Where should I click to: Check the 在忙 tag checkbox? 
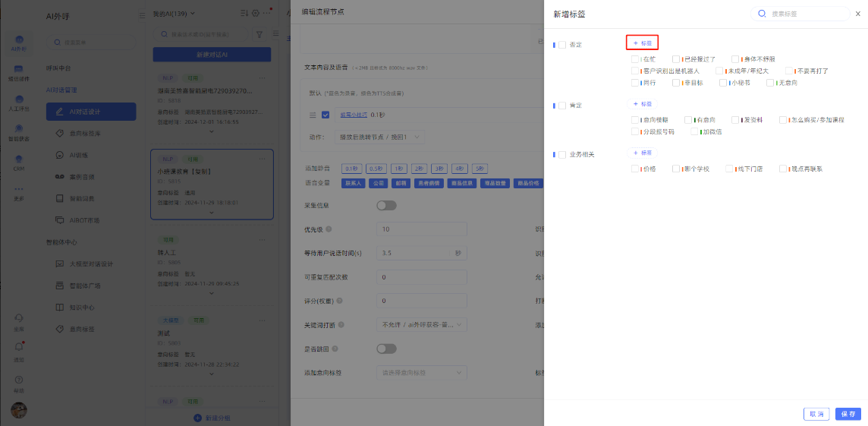635,59
